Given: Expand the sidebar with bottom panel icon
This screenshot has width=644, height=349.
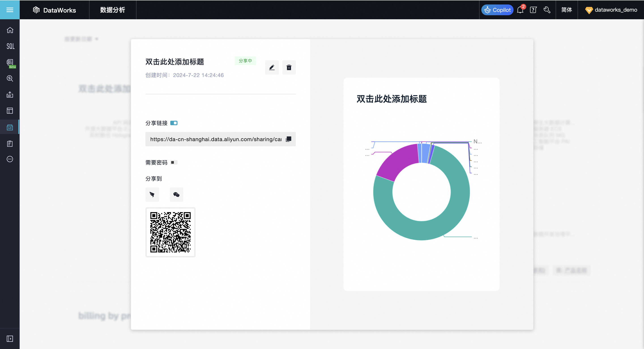Looking at the screenshot, I should click(x=10, y=338).
